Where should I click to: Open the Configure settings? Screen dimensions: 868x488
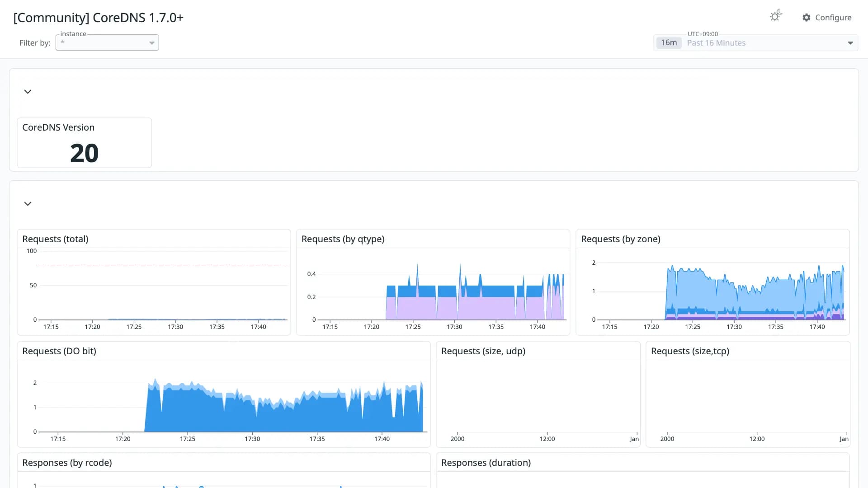(x=827, y=17)
